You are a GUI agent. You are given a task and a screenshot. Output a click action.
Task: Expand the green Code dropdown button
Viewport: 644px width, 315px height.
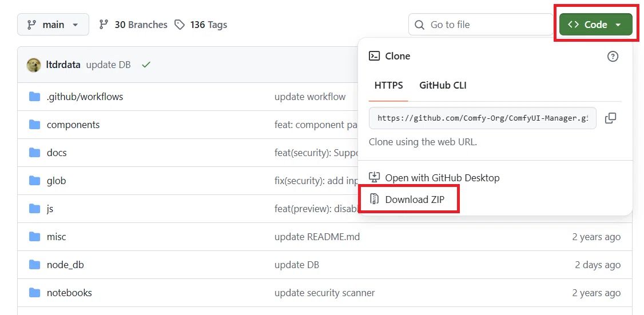(595, 25)
